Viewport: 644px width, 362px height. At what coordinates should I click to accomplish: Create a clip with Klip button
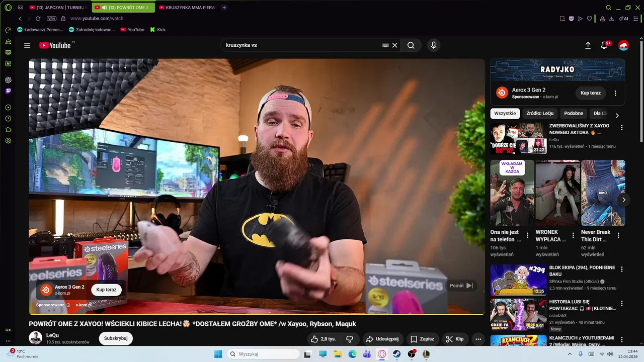(x=454, y=339)
